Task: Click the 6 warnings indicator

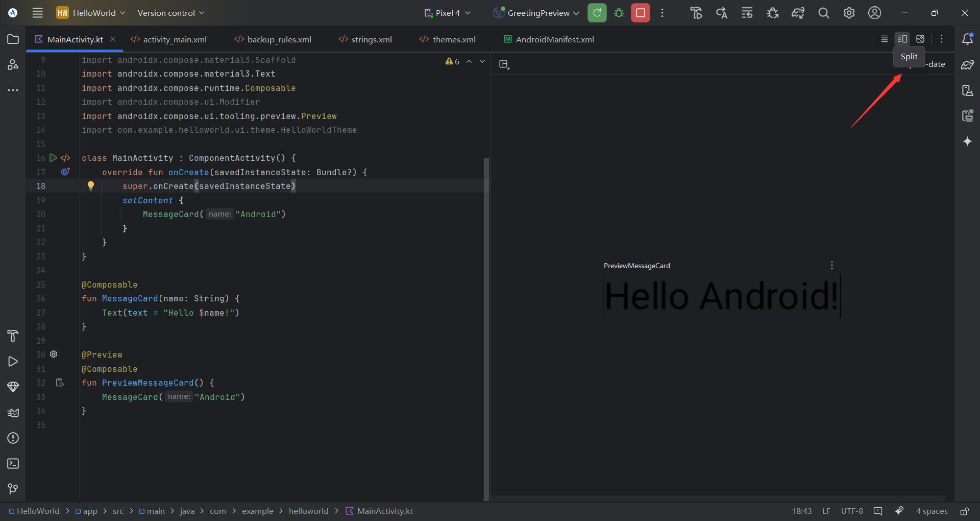Action: tap(452, 61)
